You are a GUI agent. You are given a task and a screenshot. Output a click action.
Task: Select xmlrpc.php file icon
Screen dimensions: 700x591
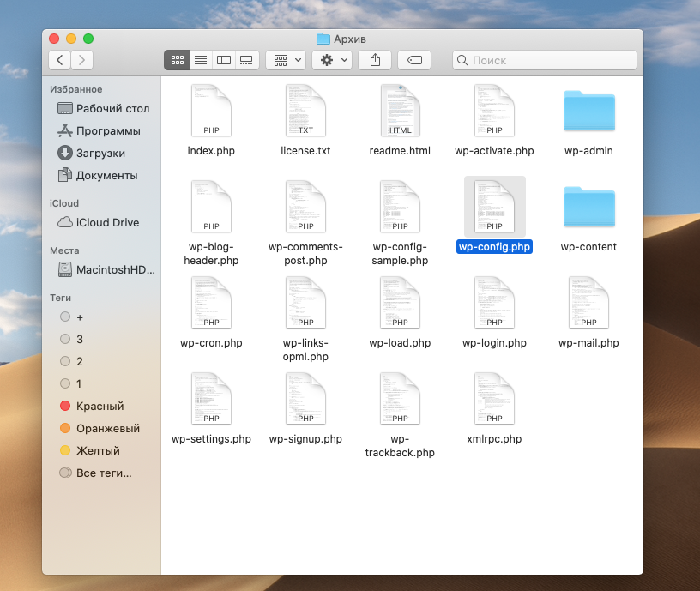coord(494,398)
